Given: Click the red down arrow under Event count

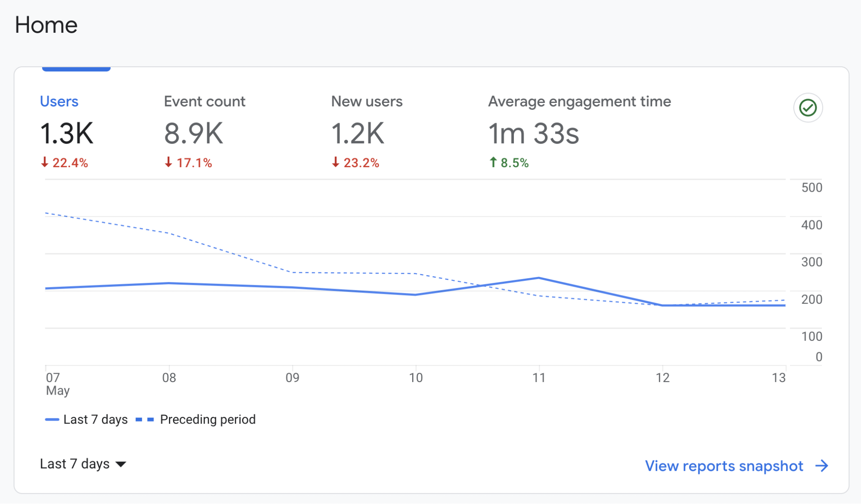Looking at the screenshot, I should point(168,163).
